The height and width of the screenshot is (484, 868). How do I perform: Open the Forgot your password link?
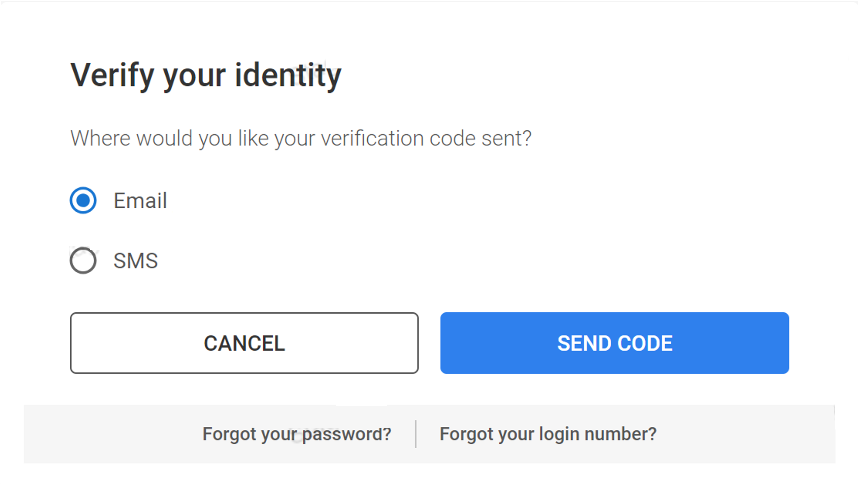pyautogui.click(x=297, y=434)
